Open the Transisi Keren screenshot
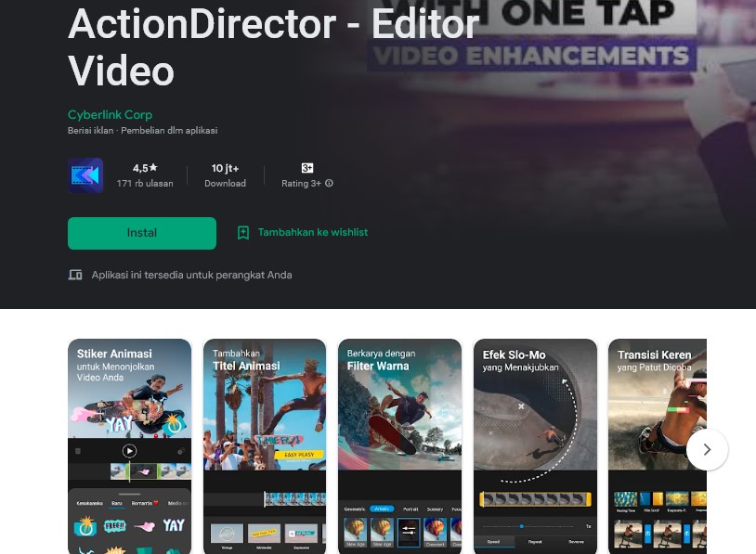The height and width of the screenshot is (554, 756). coord(658,446)
